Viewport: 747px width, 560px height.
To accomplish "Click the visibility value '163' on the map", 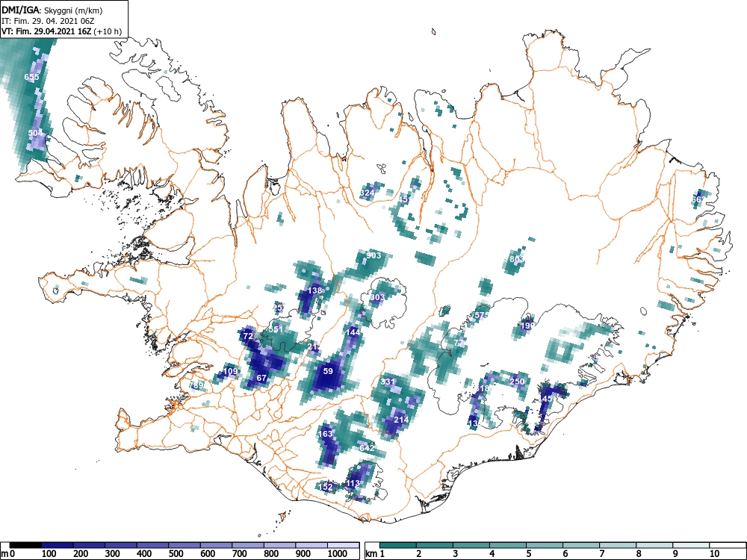I will [325, 434].
